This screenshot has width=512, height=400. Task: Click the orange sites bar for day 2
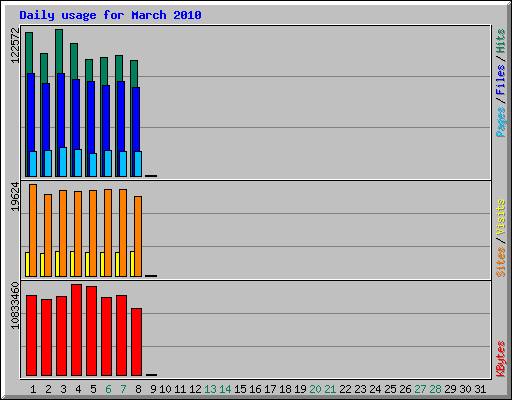[48, 235]
